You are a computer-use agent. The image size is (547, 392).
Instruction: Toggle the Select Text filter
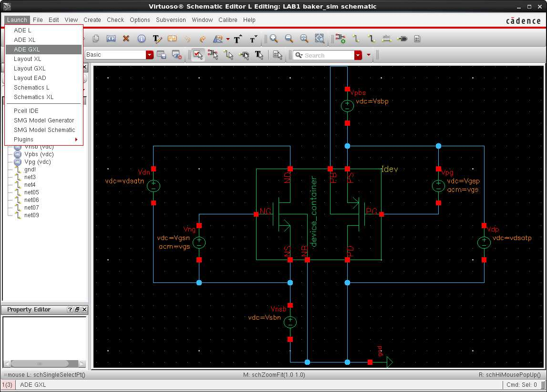click(x=259, y=55)
